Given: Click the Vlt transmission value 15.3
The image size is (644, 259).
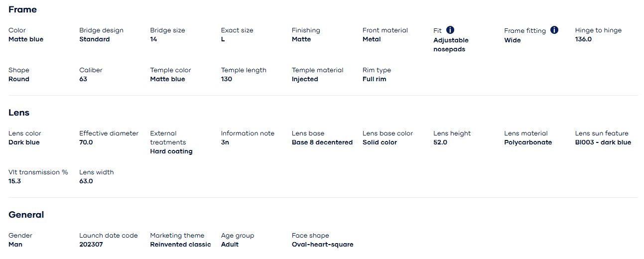Looking at the screenshot, I should coord(15,181).
